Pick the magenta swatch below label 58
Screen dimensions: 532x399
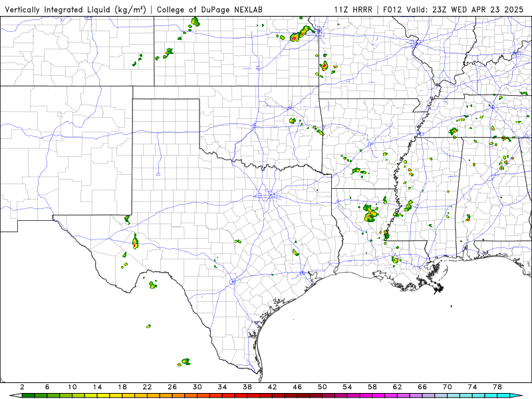coord(378,396)
